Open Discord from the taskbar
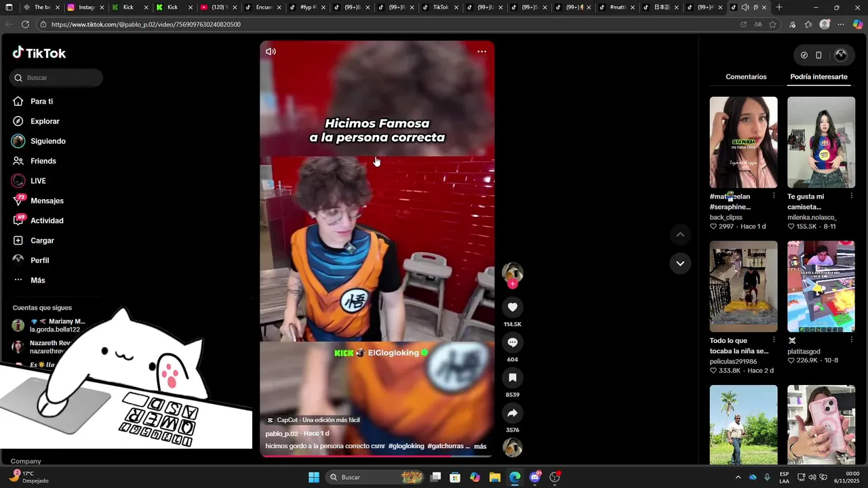The width and height of the screenshot is (868, 488). (x=534, y=477)
